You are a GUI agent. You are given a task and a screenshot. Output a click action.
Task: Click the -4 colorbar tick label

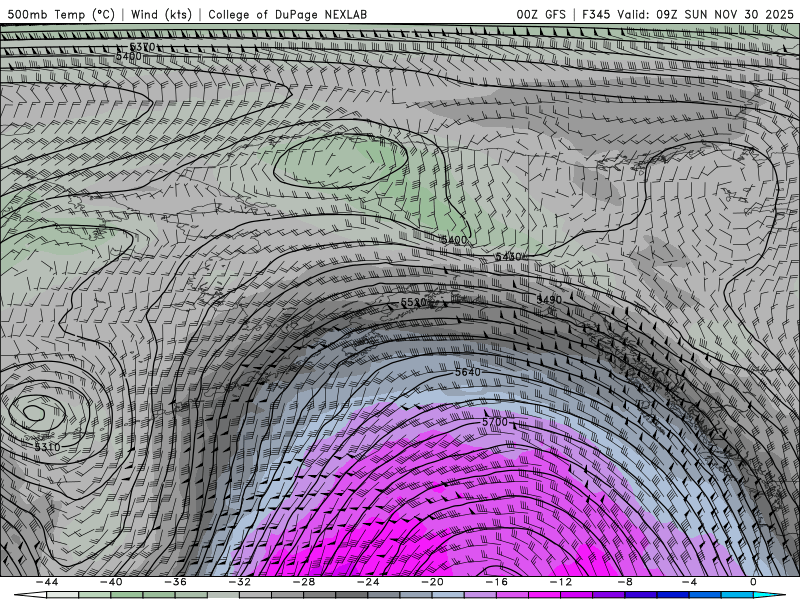click(x=689, y=582)
